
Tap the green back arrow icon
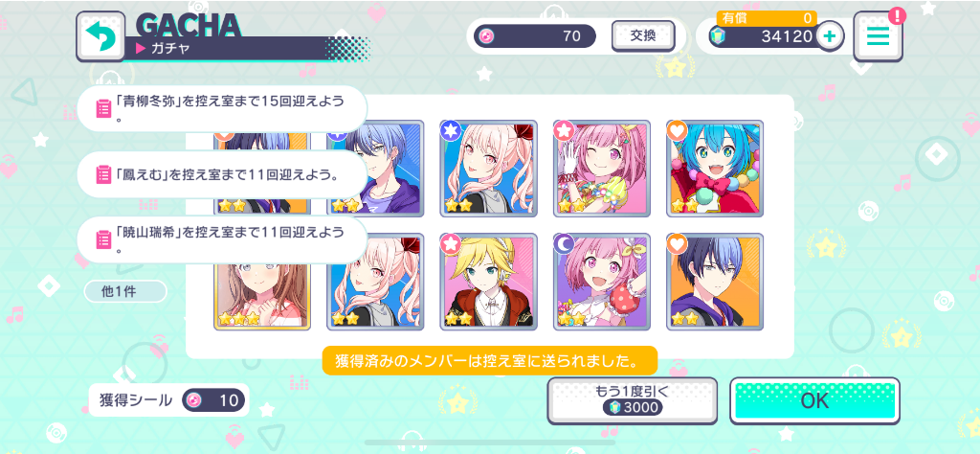pyautogui.click(x=100, y=37)
